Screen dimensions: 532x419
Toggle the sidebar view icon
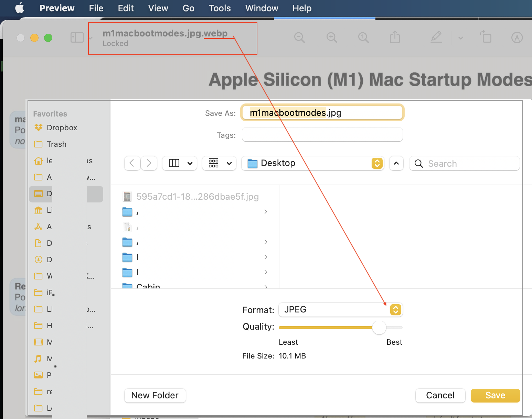click(77, 37)
